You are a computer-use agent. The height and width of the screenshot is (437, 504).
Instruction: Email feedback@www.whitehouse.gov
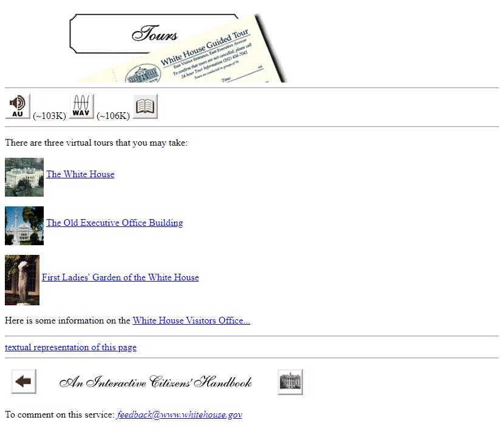point(179,415)
